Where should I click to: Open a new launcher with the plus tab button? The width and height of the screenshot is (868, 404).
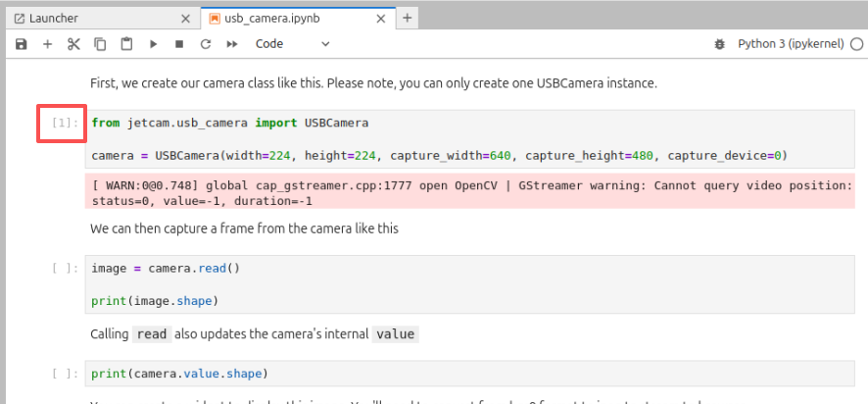pos(408,18)
